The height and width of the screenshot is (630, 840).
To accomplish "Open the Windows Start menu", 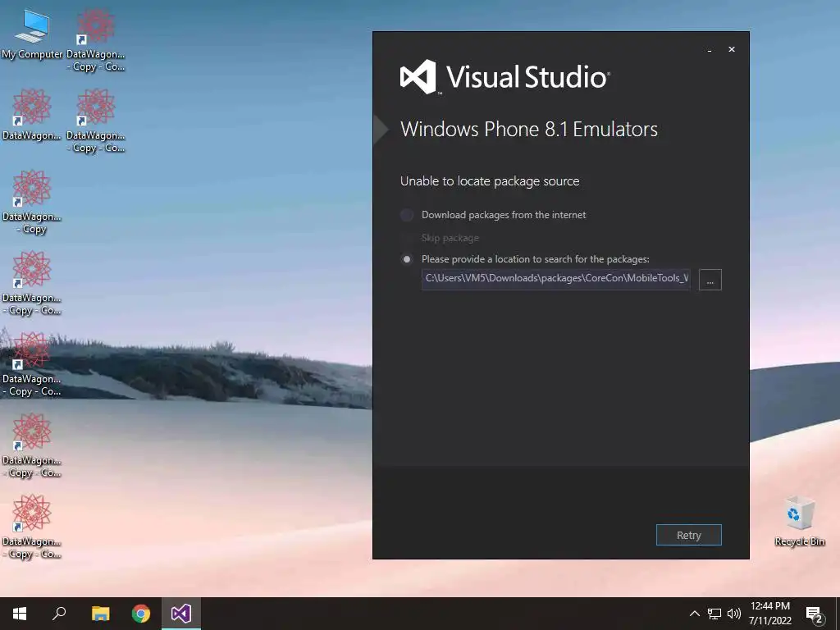I will pos(20,614).
